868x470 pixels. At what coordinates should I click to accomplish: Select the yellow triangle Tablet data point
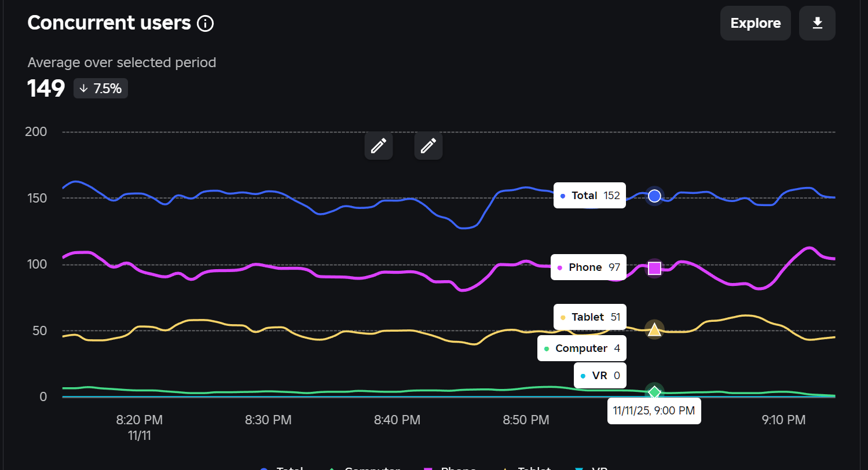point(654,329)
